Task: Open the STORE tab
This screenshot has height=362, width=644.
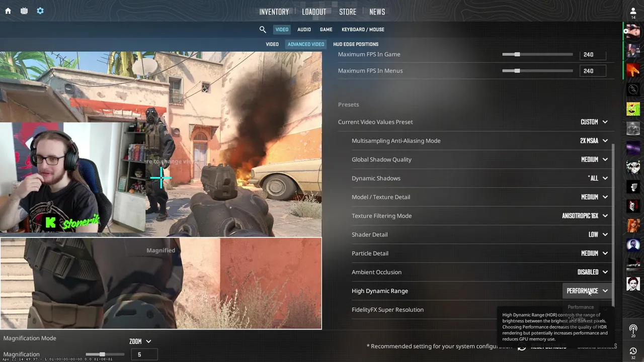Action: 348,12
